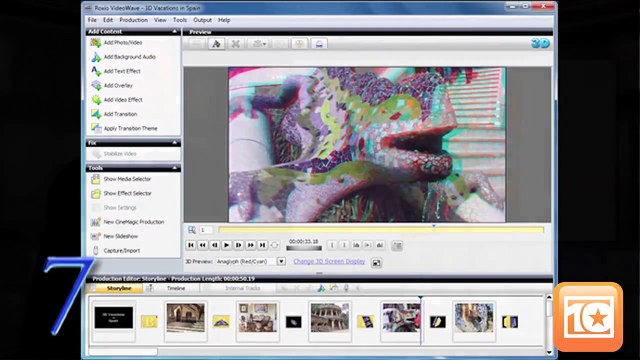The image size is (640, 360).
Task: Click the fast forward button
Action: pyautogui.click(x=250, y=245)
